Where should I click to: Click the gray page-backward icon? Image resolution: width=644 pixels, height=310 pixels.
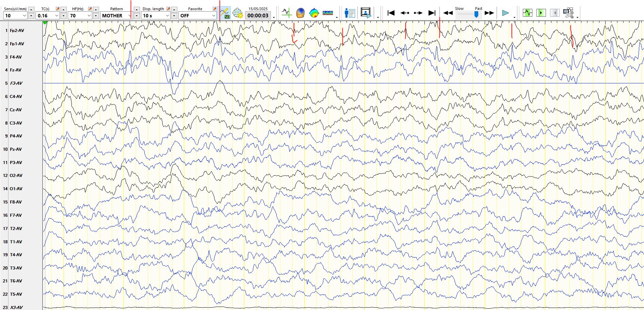coord(555,13)
